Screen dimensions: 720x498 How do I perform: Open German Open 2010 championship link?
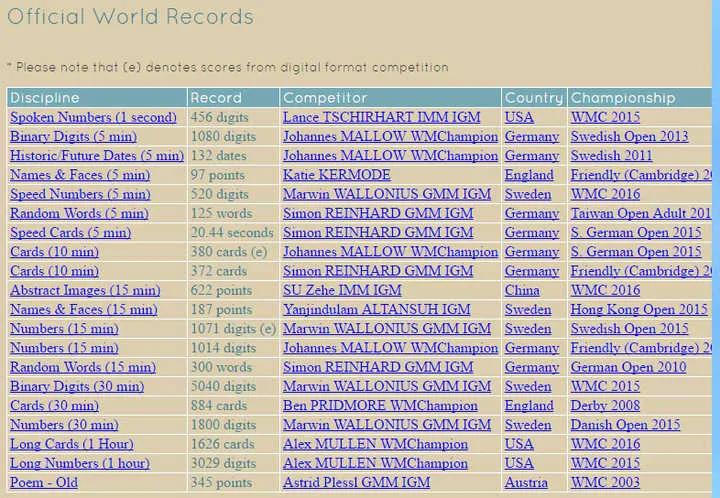tap(629, 368)
